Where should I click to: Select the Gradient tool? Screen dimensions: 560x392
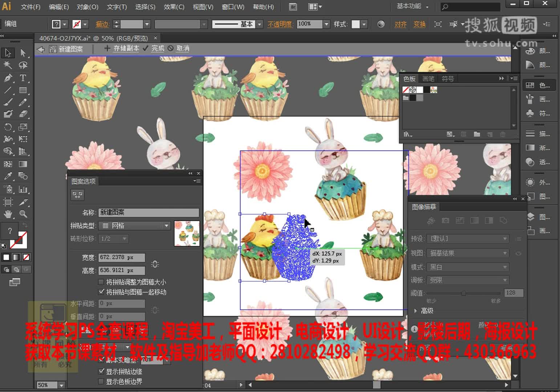[x=23, y=164]
